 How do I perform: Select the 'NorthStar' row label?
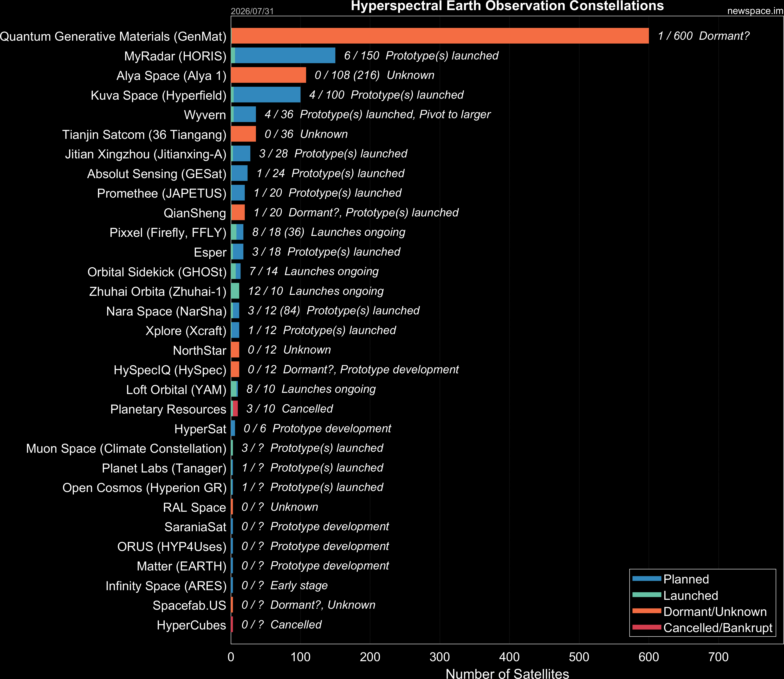tap(199, 350)
